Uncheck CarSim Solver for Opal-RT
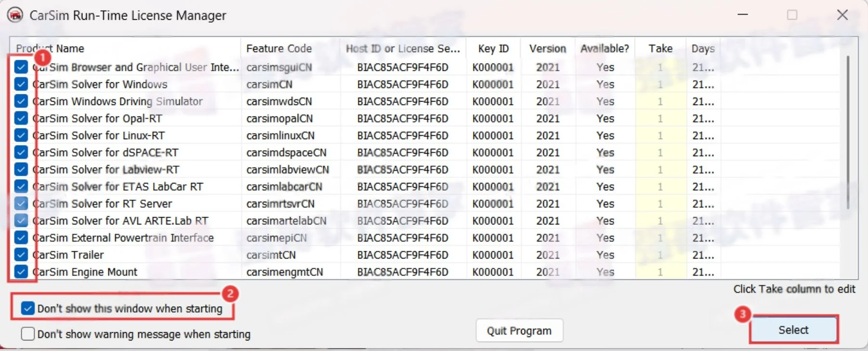The width and height of the screenshot is (868, 351). 21,118
